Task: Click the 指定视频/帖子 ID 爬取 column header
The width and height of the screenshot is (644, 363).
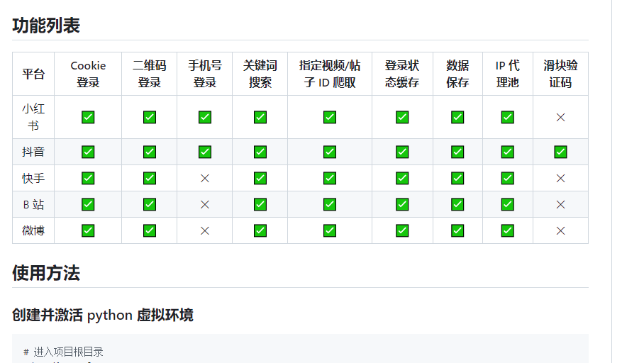Action: click(x=330, y=74)
